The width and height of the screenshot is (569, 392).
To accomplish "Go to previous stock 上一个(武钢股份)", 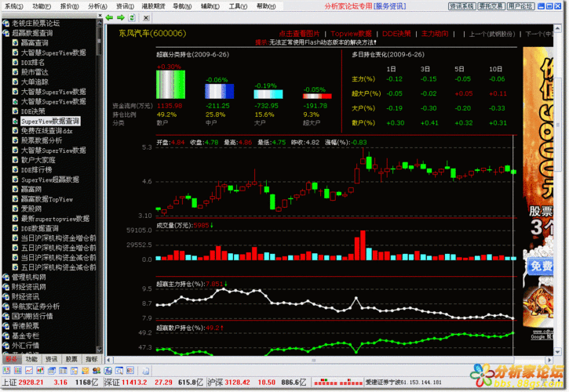I will 492,34.
